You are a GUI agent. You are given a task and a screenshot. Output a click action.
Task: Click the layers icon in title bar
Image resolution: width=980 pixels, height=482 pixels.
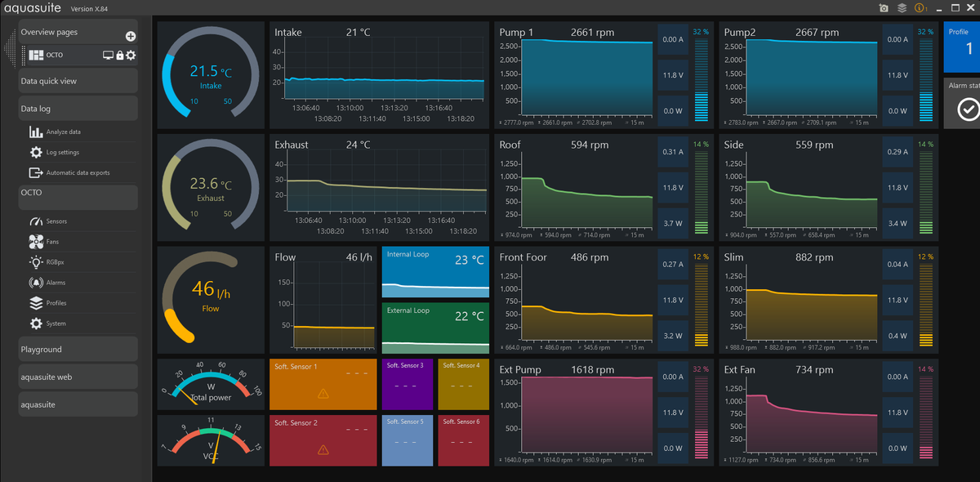(x=902, y=8)
